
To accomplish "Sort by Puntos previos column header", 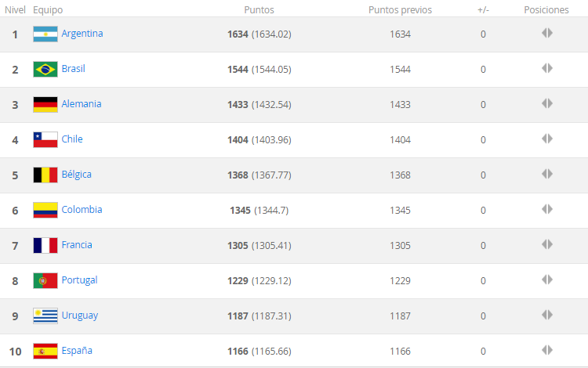I will pyautogui.click(x=400, y=10).
